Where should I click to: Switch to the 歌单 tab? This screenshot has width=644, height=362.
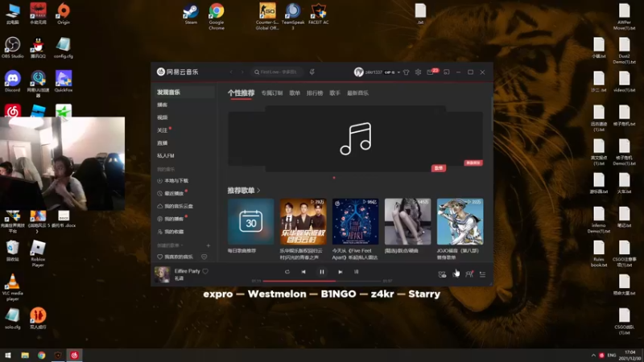tap(295, 93)
